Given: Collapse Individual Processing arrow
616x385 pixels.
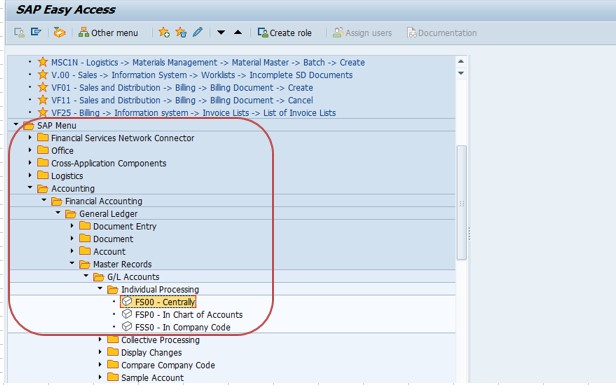Looking at the screenshot, I should click(100, 288).
